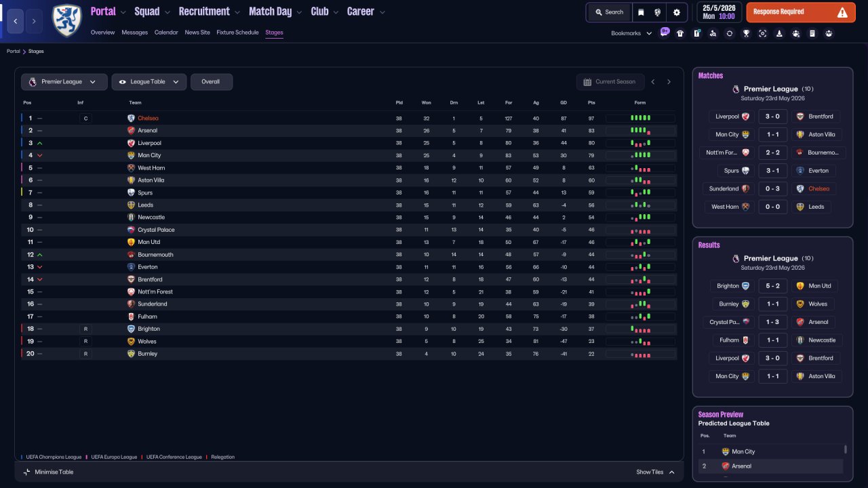Click West Ham's badge in the league table
This screenshot has height=488, width=868.
coord(132,168)
